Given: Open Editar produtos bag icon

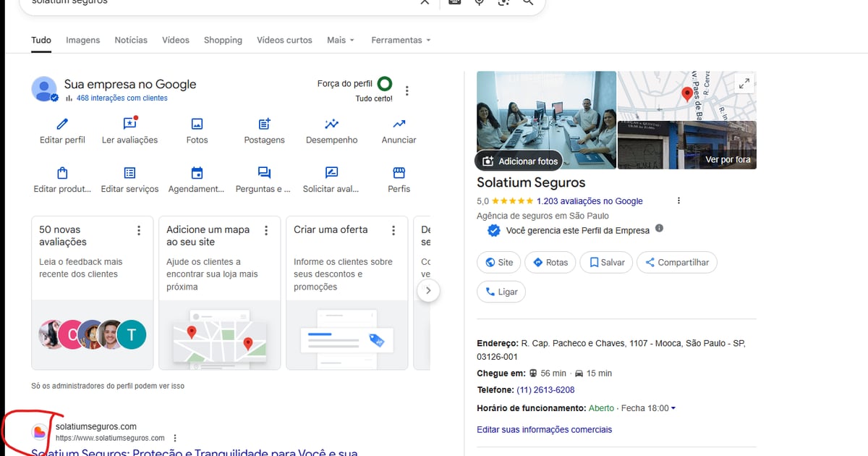Looking at the screenshot, I should coord(62,173).
